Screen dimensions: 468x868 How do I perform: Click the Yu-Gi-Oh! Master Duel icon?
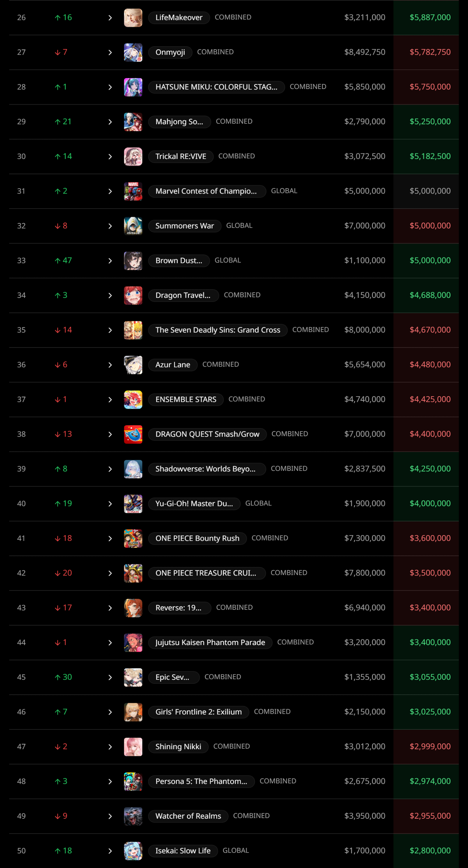click(133, 503)
